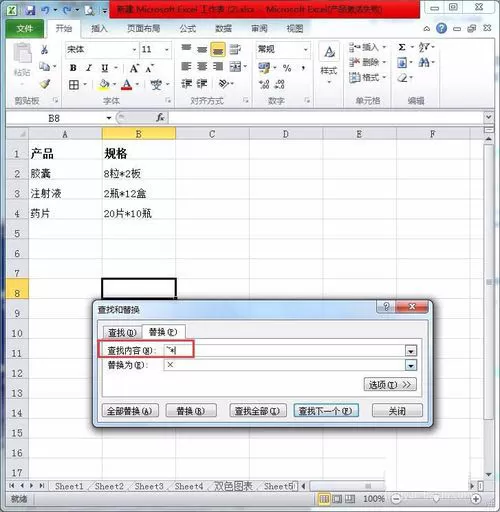Click the Clear eraser icon
The width and height of the screenshot is (500, 512).
tap(402, 78)
